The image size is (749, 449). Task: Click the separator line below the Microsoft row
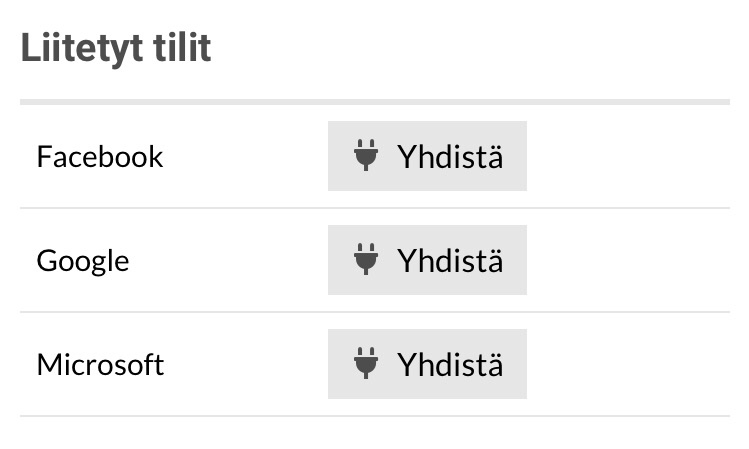pyautogui.click(x=374, y=416)
